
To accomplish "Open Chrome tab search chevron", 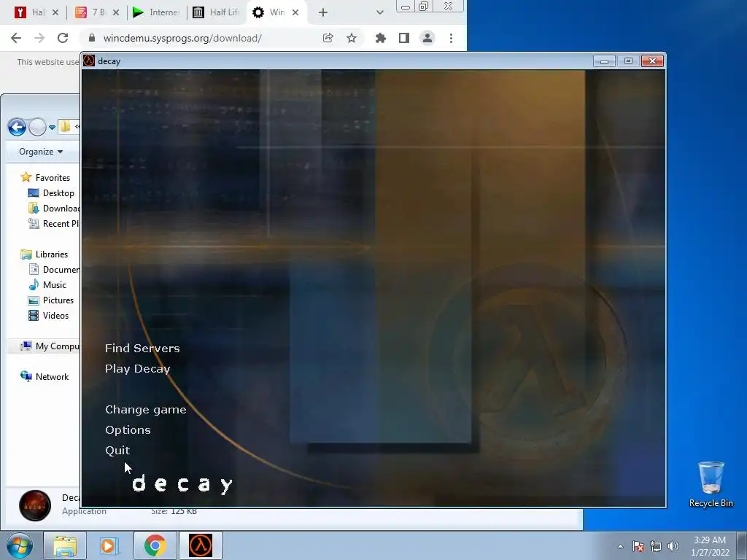I will 379,12.
